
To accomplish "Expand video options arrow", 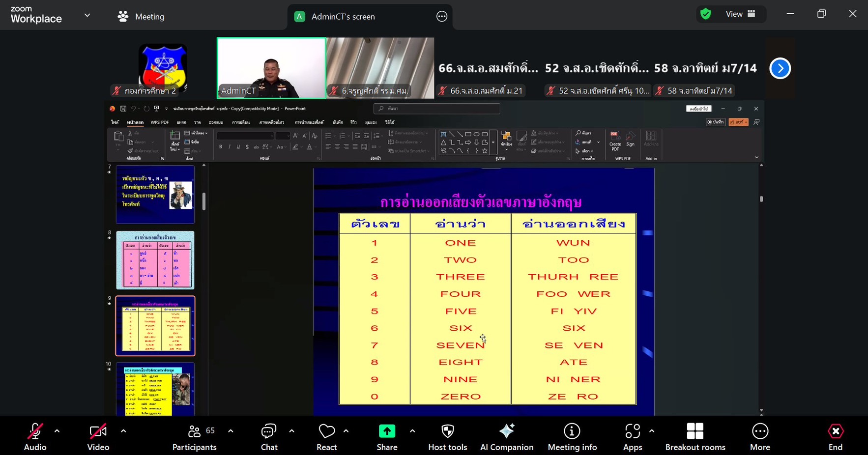I will coord(123,431).
